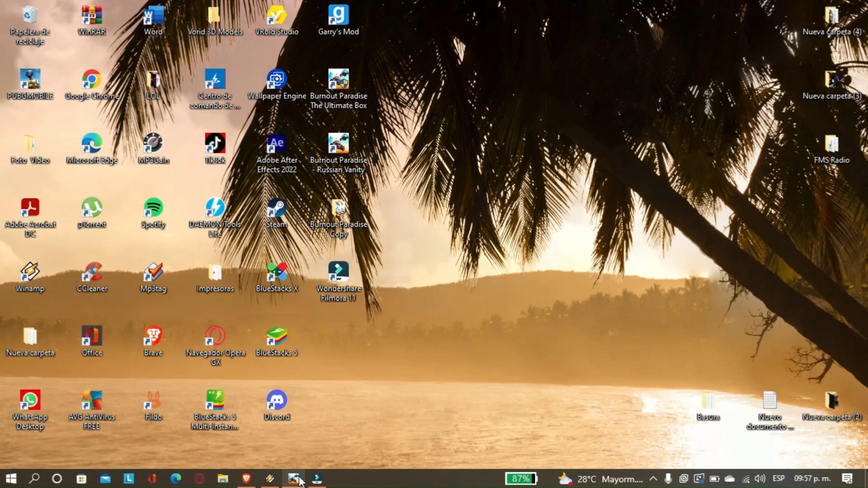Viewport: 868px width, 488px height.
Task: Open the Wi-Fi network tray flyout
Action: point(745,479)
